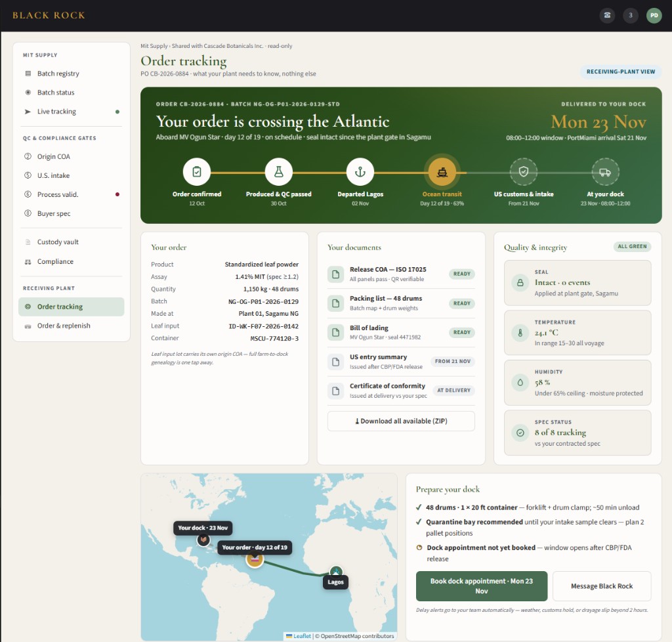Open notifications badge showing 3
Image resolution: width=672 pixels, height=642 pixels.
(x=631, y=16)
